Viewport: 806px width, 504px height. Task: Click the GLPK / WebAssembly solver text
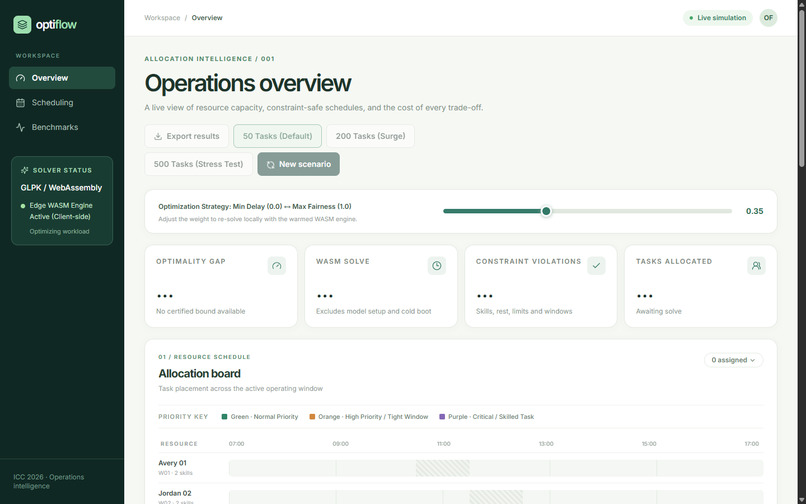click(61, 188)
